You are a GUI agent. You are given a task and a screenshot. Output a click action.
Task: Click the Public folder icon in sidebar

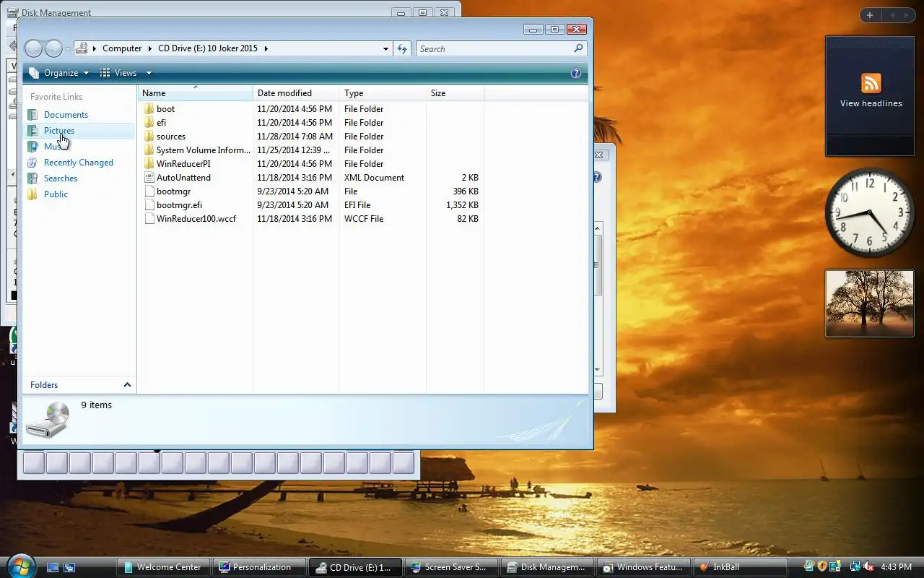coord(32,194)
